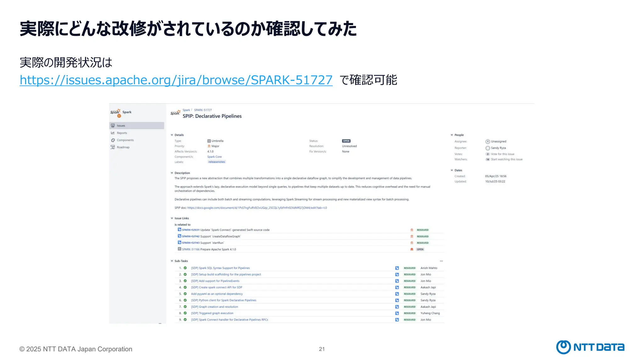Click the sub-task type icon in Yuheng Chang row
The width and height of the screenshot is (644, 362).
point(397,313)
